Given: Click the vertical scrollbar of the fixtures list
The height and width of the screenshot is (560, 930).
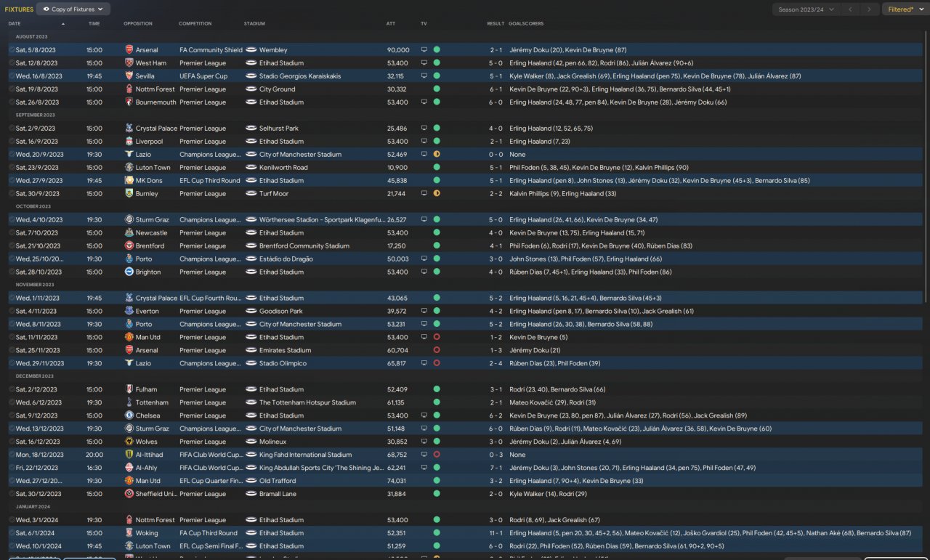Looking at the screenshot, I should pos(926,167).
